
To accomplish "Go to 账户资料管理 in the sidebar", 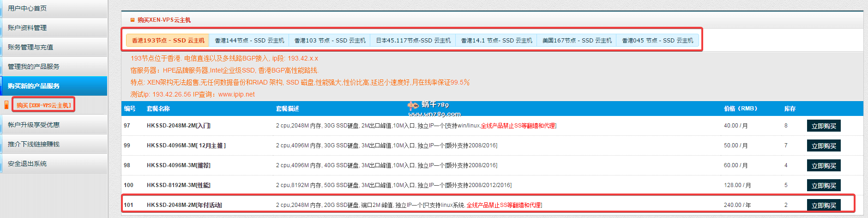I will (27, 28).
